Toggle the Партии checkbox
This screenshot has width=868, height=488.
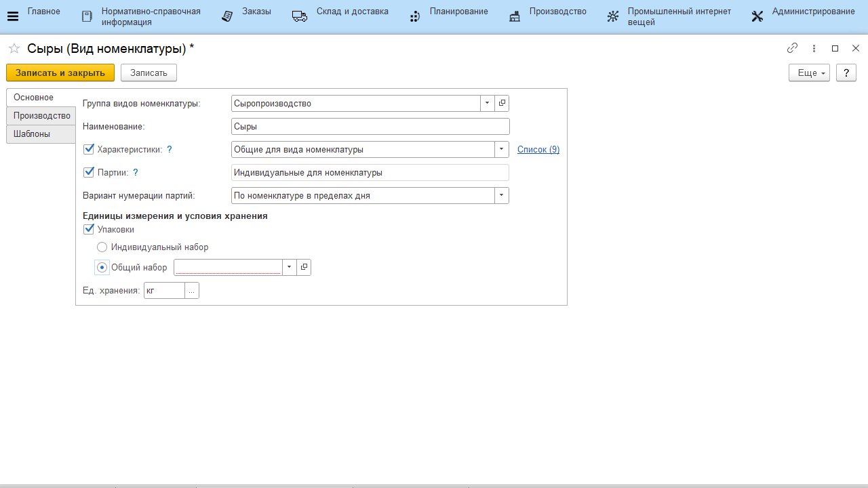(89, 172)
